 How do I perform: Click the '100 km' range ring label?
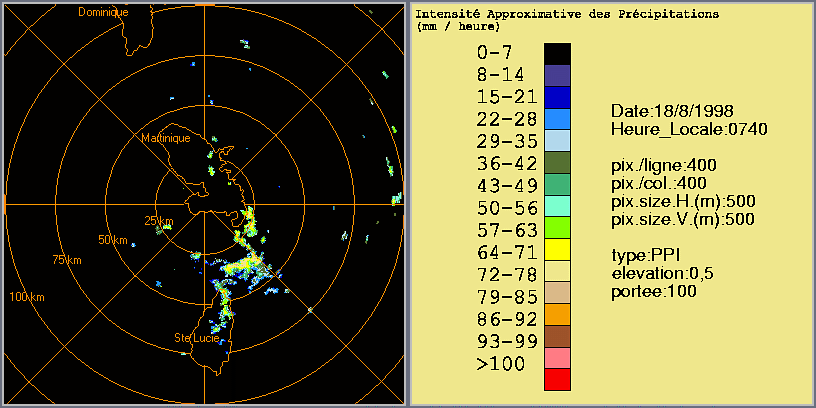click(x=27, y=297)
